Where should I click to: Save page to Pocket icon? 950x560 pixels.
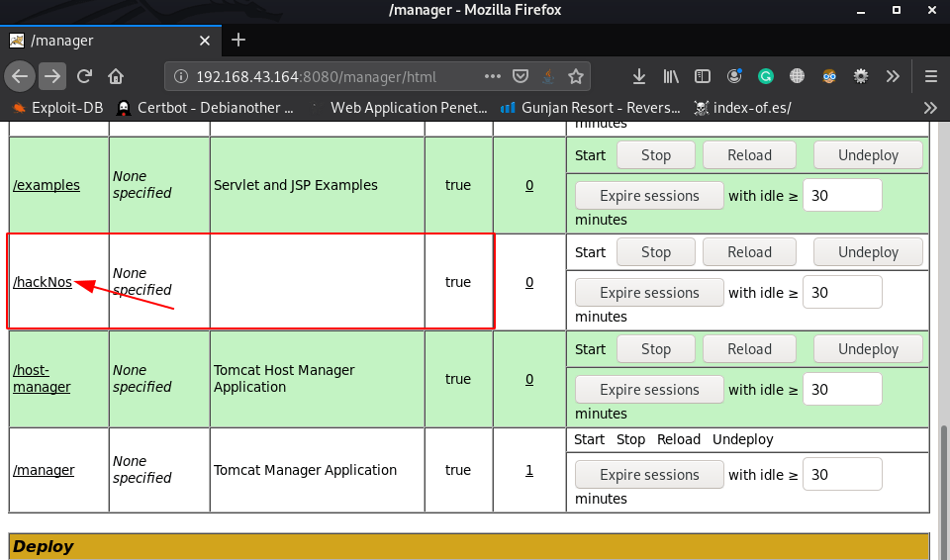click(521, 76)
